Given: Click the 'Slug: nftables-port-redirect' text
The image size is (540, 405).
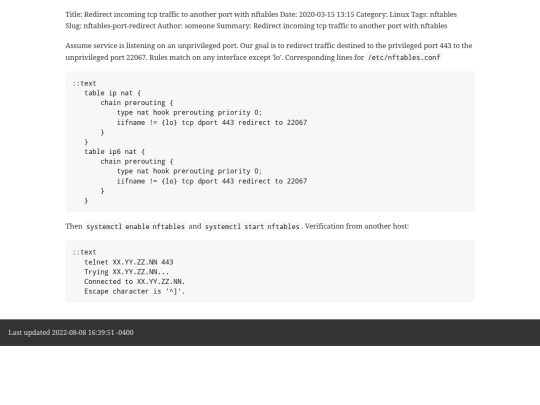Looking at the screenshot, I should (x=110, y=26).
